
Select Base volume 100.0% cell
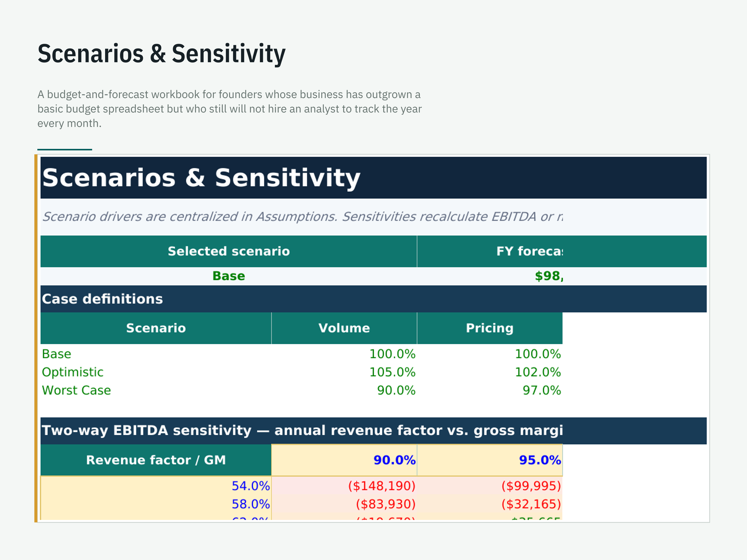click(344, 354)
